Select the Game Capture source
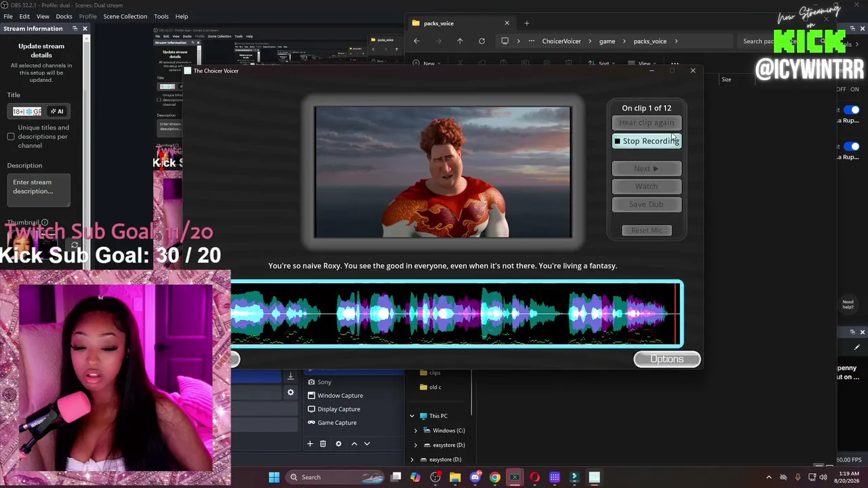The width and height of the screenshot is (868, 488). click(337, 422)
